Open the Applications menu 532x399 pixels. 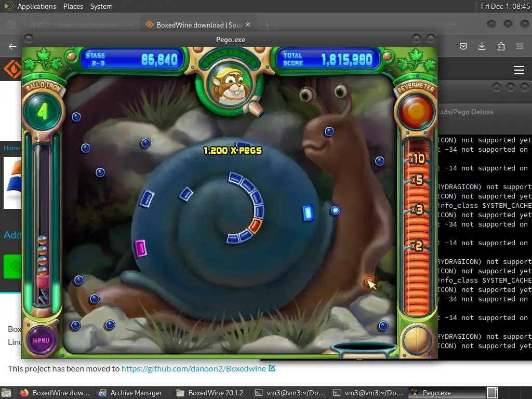37,6
